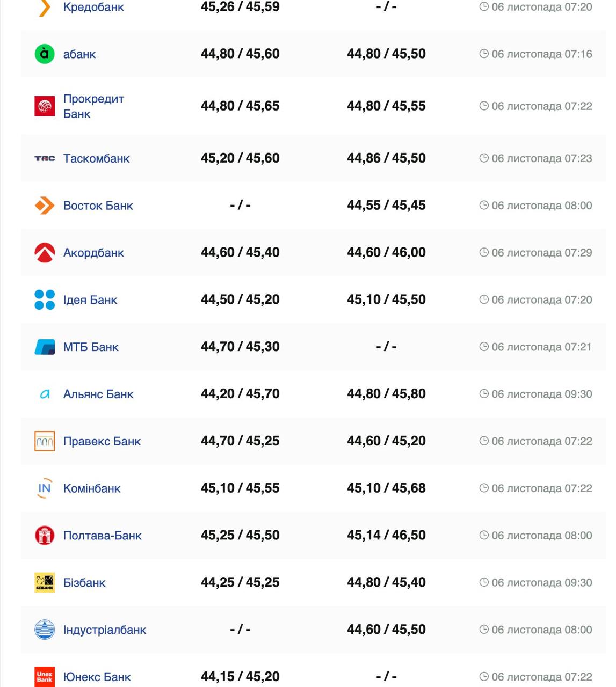616x687 pixels.
Task: Open the Альянс Банк name link
Action: click(x=98, y=394)
